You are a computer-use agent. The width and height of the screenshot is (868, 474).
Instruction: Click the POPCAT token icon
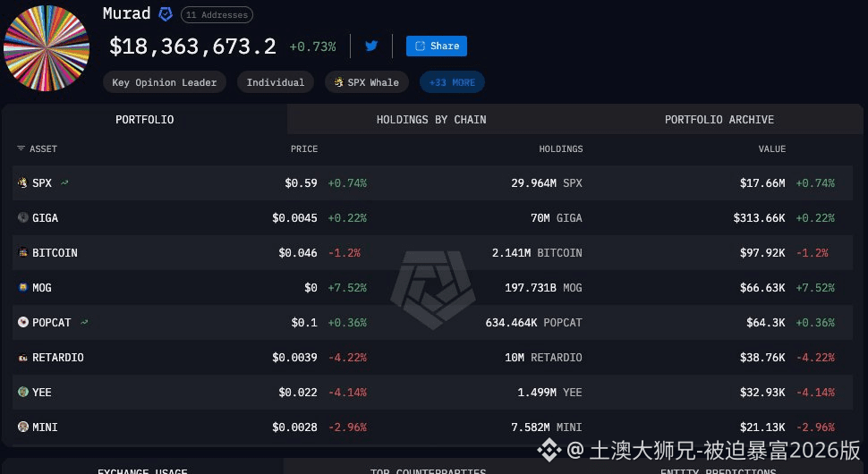(x=22, y=322)
